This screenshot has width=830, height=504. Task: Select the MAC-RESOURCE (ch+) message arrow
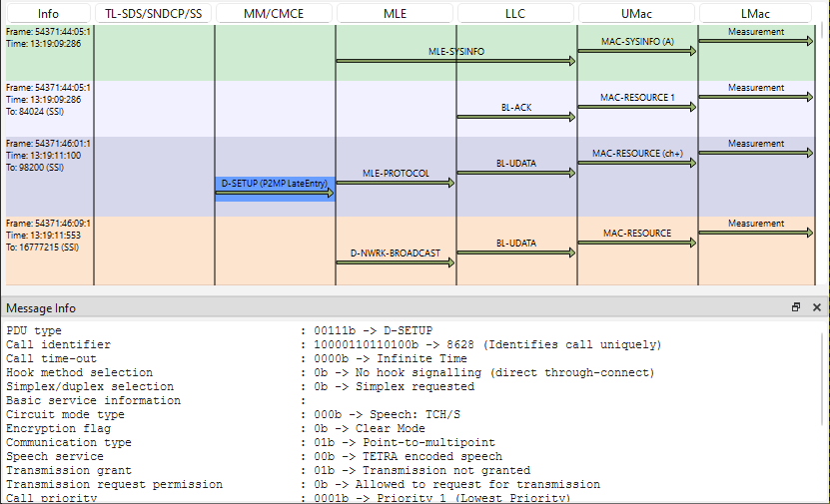pos(636,162)
